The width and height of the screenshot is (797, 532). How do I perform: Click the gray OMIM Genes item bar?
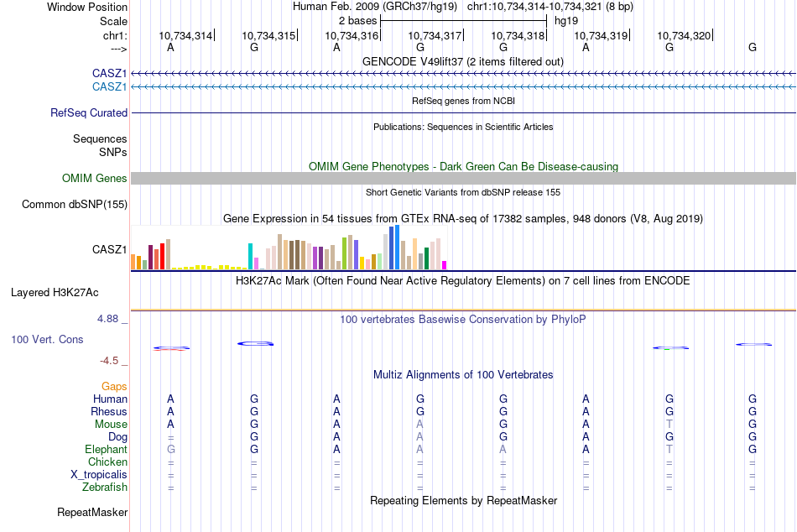click(x=463, y=178)
